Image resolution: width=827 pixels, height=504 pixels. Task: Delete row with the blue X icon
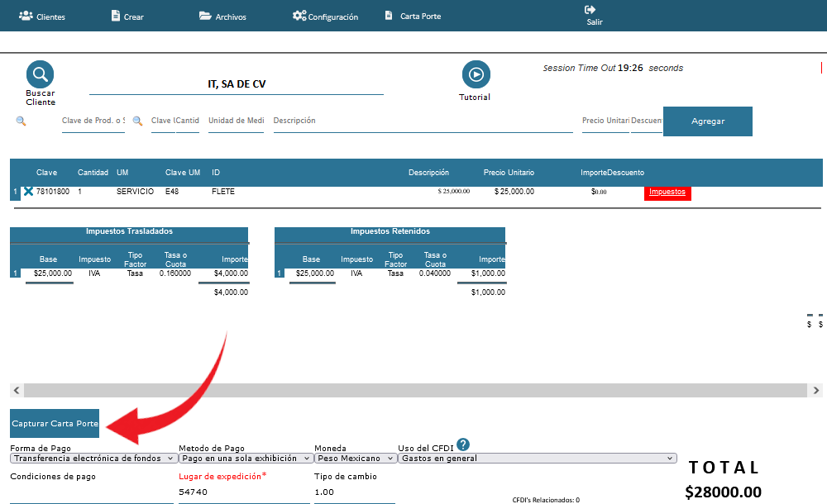(x=28, y=192)
